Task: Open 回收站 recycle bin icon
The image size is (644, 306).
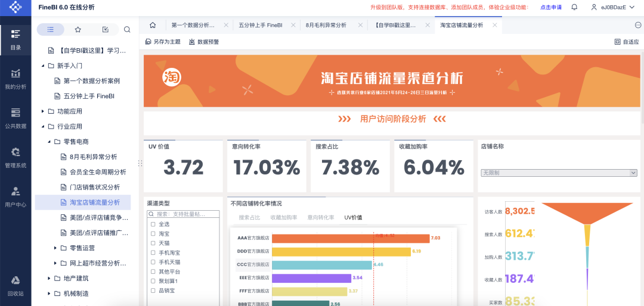Action: (x=16, y=285)
